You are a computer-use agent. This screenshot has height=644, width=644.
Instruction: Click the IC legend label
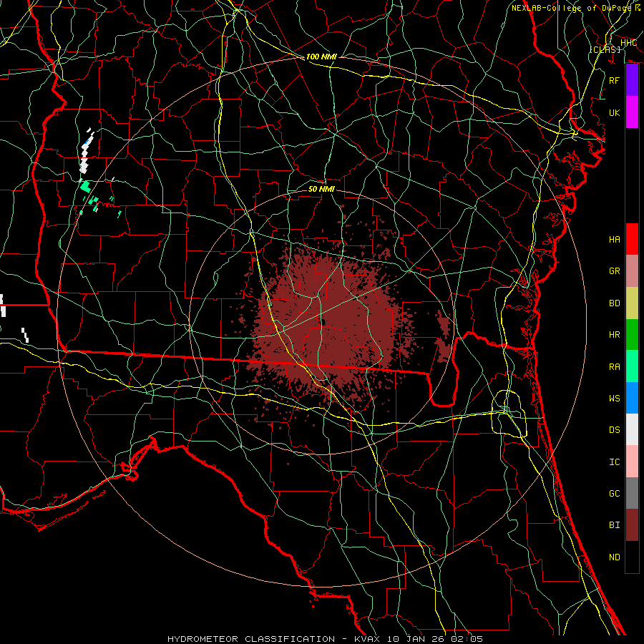tap(615, 462)
